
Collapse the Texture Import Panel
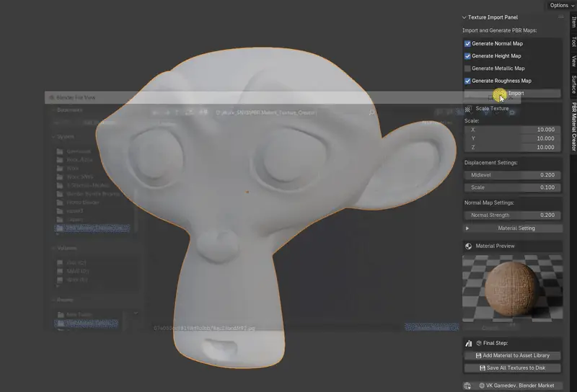click(464, 17)
